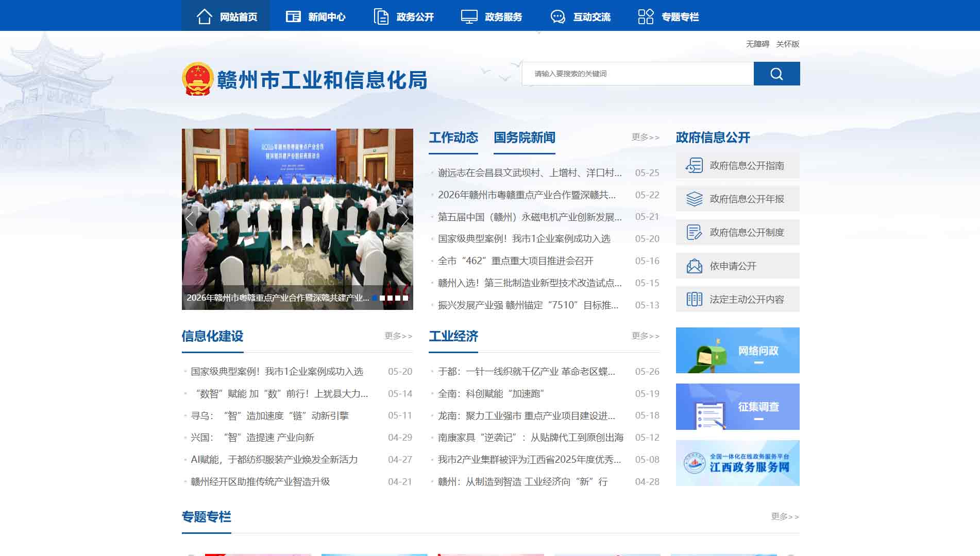Open article 兴国："智"造提速 产业向新
The image size is (980, 556).
pos(252,438)
